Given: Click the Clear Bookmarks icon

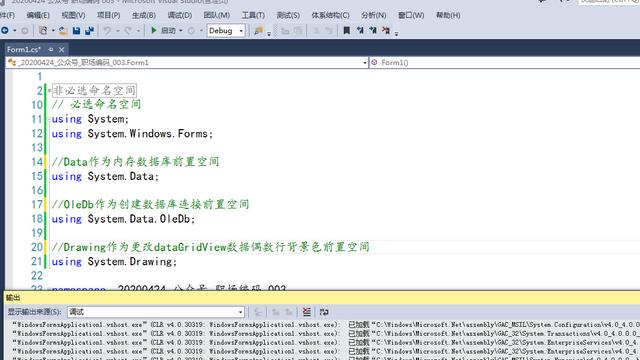Looking at the screenshot, I should (x=386, y=31).
